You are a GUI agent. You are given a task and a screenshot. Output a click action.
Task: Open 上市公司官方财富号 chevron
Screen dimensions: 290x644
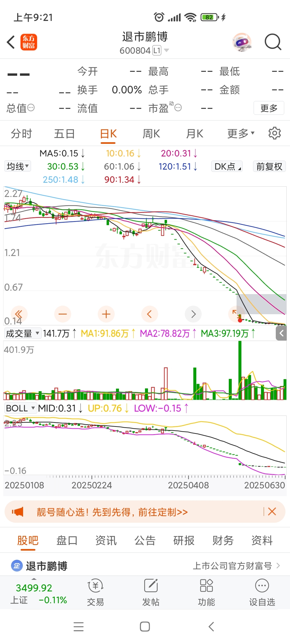click(x=278, y=566)
